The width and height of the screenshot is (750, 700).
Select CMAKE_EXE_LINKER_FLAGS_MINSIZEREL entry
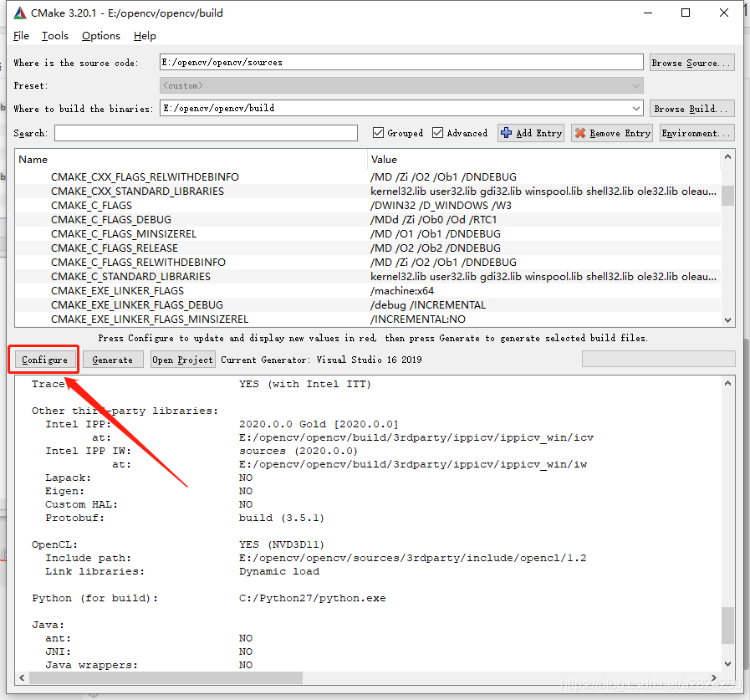click(150, 319)
